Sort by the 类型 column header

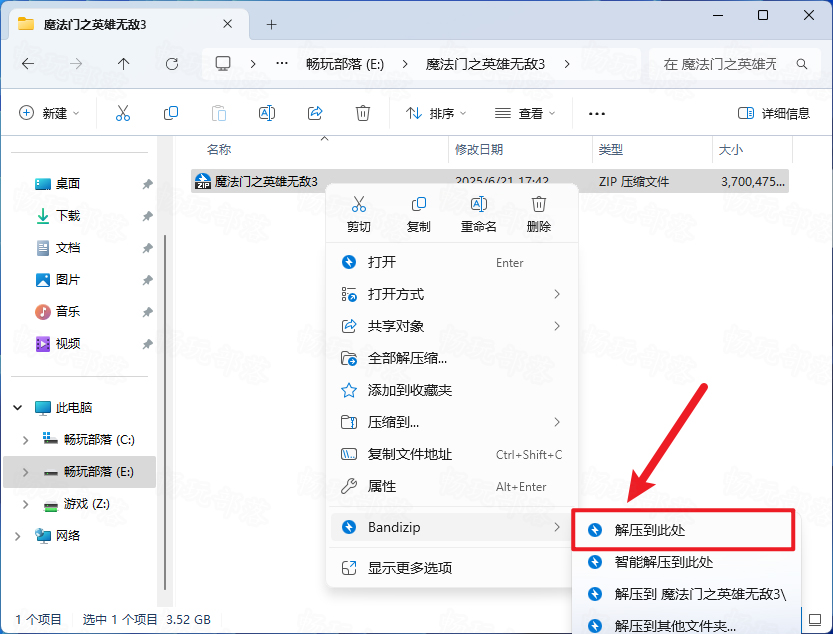(x=652, y=150)
